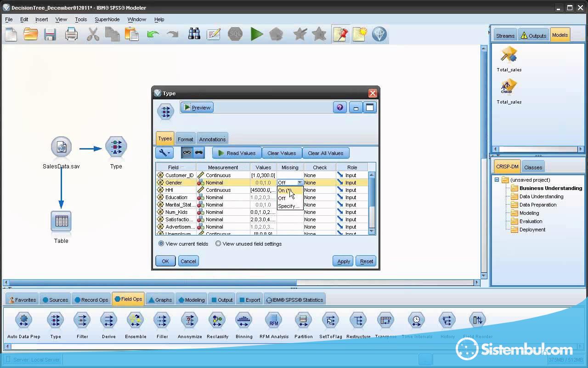The width and height of the screenshot is (588, 368).
Task: Pick the Auto Data Prep palette node
Action: click(24, 320)
